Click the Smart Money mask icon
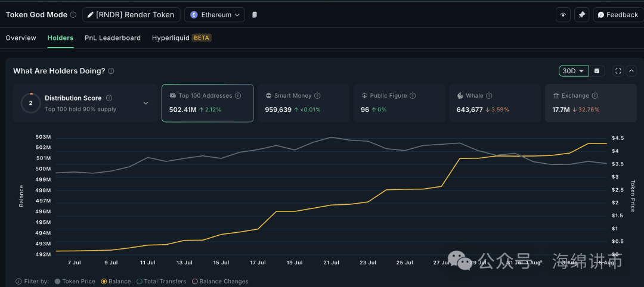The image size is (644, 287). [268, 95]
